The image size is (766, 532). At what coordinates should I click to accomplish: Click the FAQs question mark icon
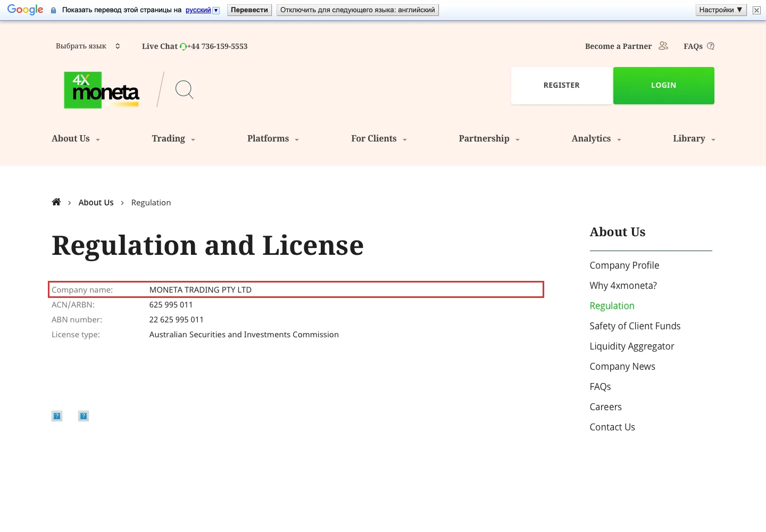[711, 46]
